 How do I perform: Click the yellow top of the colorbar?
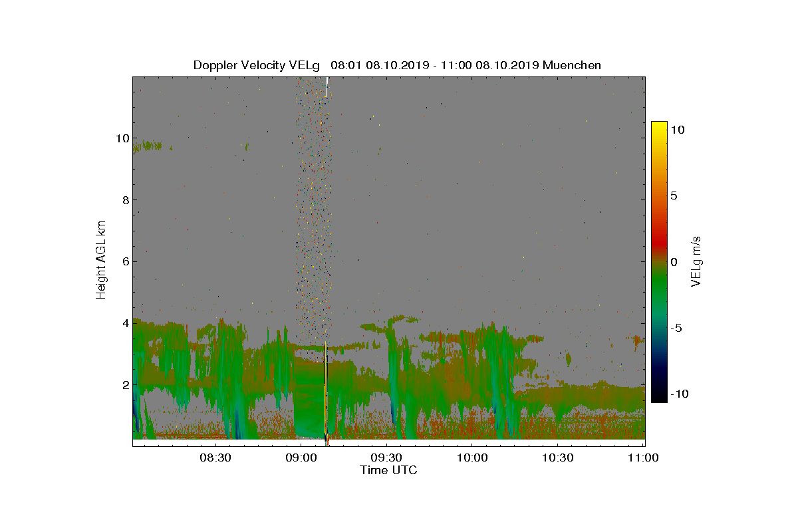point(659,128)
